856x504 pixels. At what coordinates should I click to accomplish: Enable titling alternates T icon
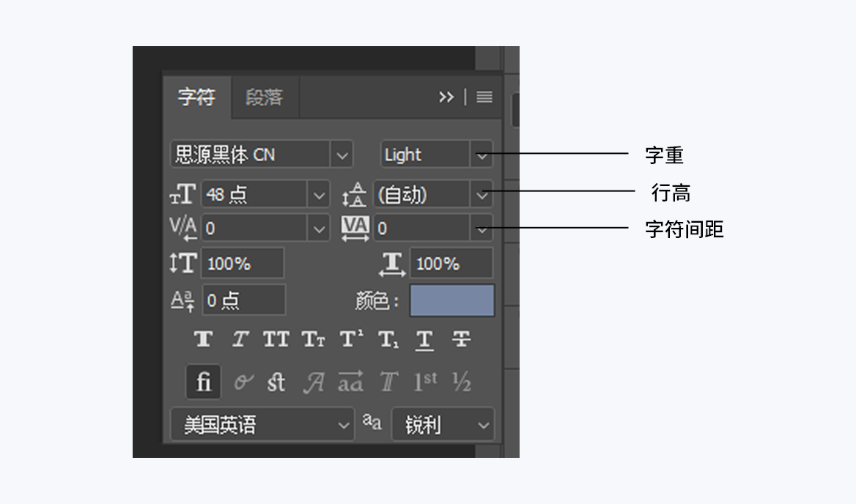tap(388, 382)
